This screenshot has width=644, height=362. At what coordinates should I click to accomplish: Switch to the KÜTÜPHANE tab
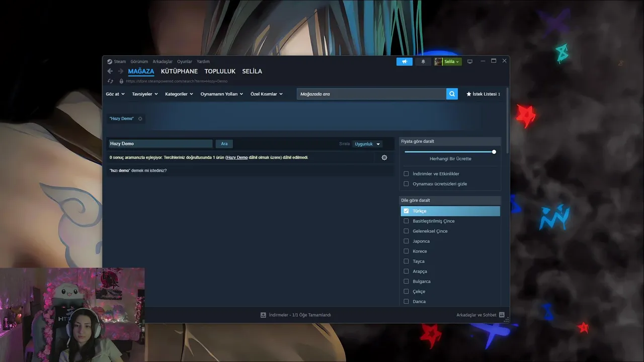(x=179, y=71)
